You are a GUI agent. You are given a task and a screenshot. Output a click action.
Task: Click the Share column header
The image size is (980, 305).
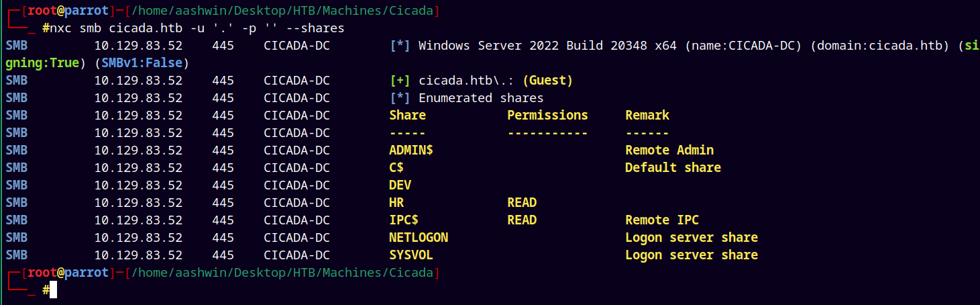[x=407, y=115]
